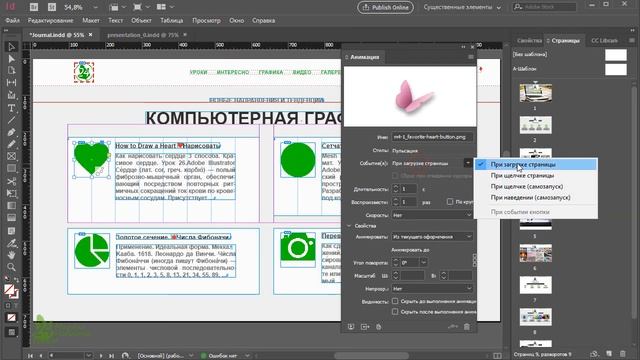Click the duration value field
The height and width of the screenshot is (360, 640).
(x=409, y=189)
